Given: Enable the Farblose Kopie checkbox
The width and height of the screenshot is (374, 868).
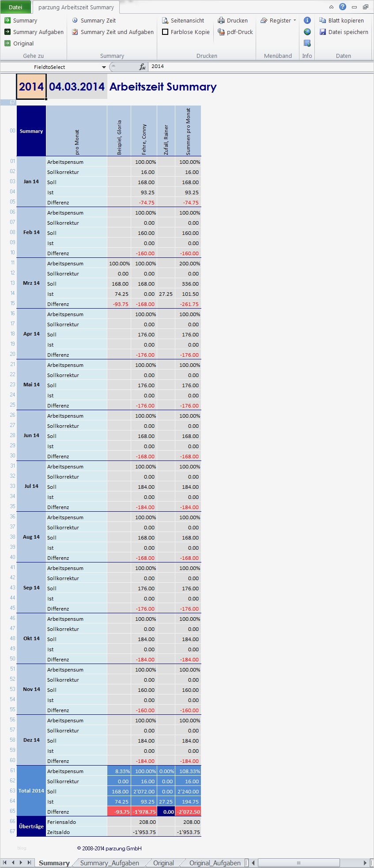Looking at the screenshot, I should 165,32.
